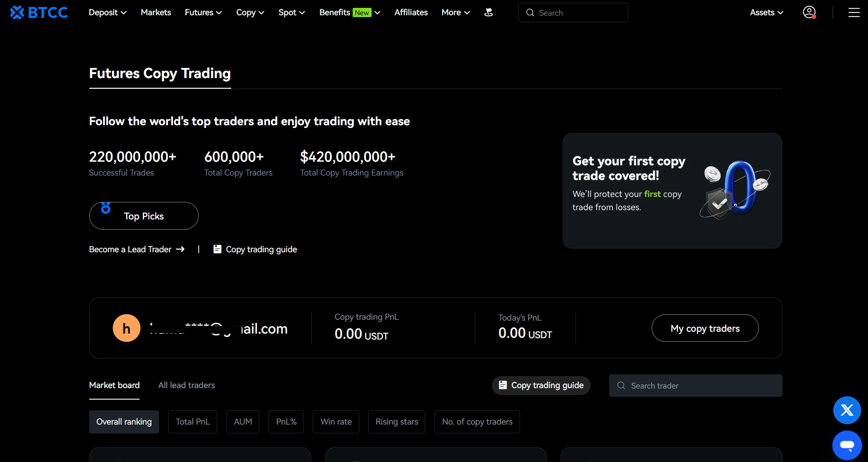This screenshot has height=462, width=868.
Task: Expand the Deposit dropdown menu
Action: point(108,12)
